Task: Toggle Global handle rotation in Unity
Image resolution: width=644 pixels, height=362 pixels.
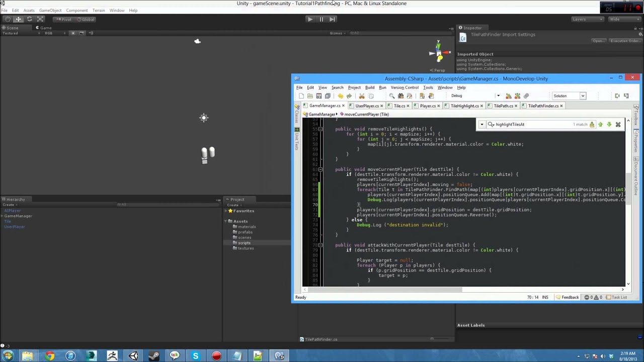Action: (x=86, y=19)
